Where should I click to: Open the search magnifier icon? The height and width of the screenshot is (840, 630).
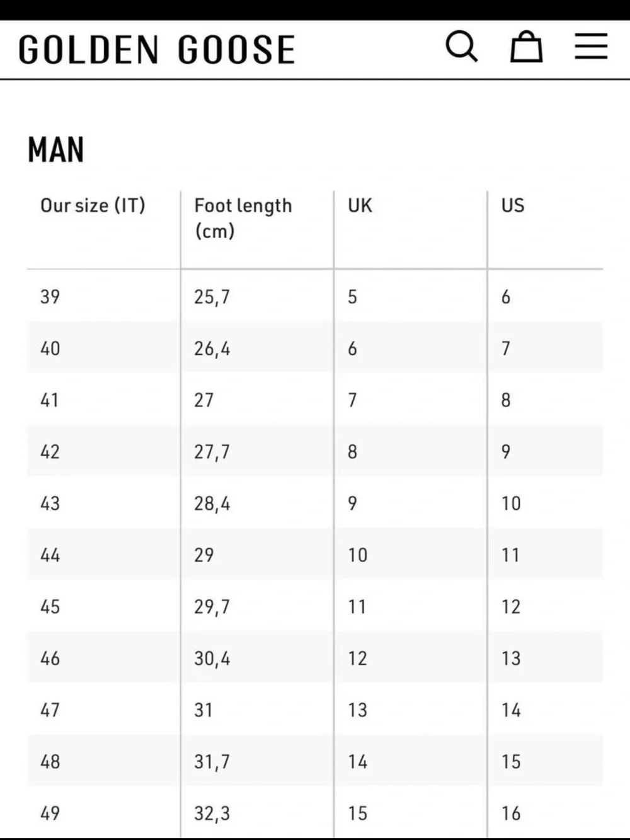point(462,47)
